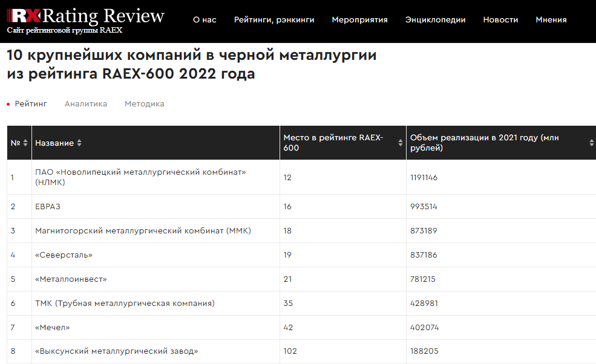Click sales value 402074
Viewport: 596px width, 364px height.
(x=425, y=327)
